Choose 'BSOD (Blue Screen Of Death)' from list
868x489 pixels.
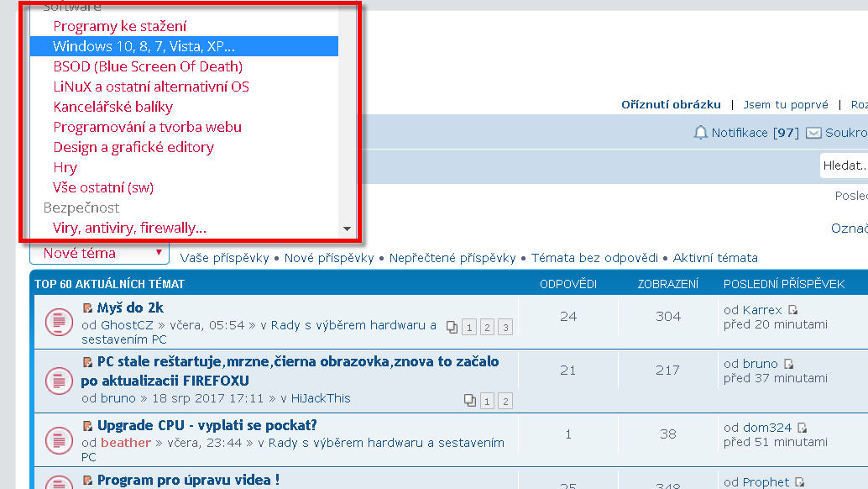point(148,66)
